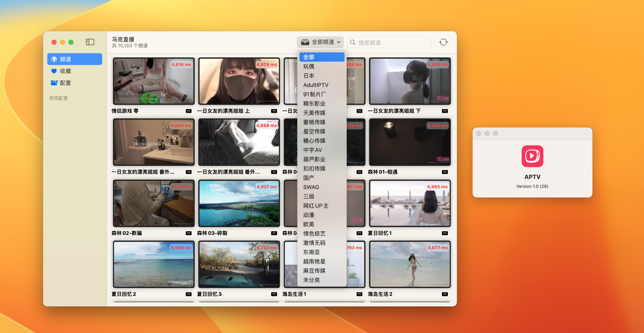644x333 pixels.
Task: Click the refresh channels icon
Action: click(x=443, y=42)
